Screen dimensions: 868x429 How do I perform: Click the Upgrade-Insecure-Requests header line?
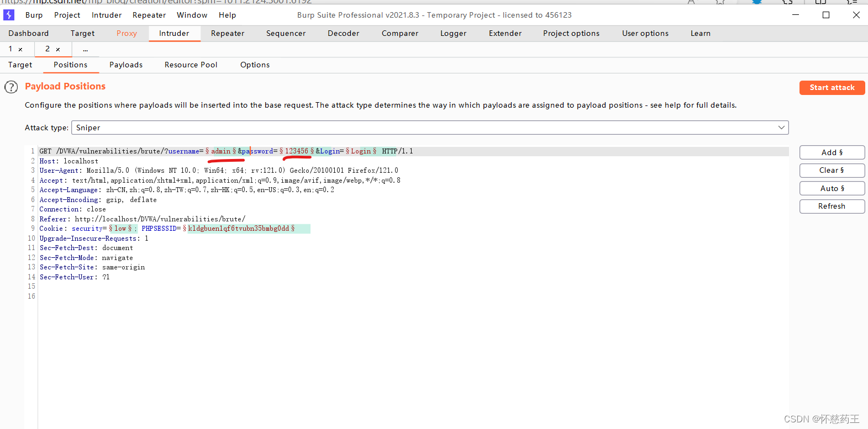click(x=94, y=239)
